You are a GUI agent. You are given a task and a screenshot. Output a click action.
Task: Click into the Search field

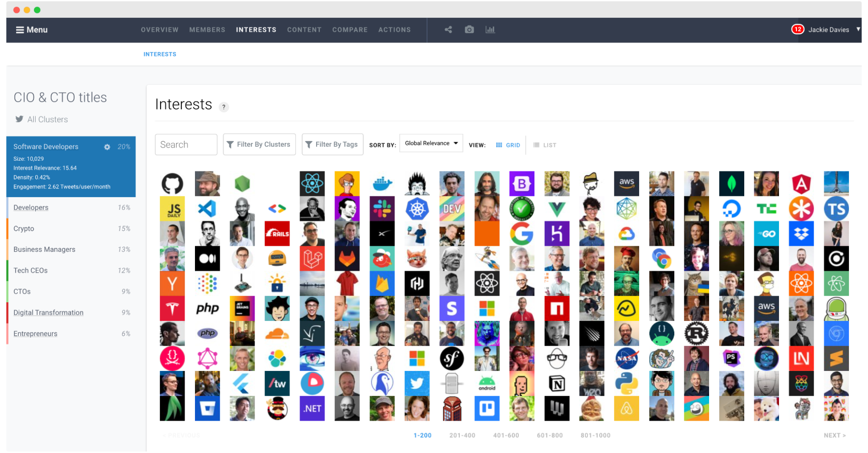pyautogui.click(x=186, y=145)
